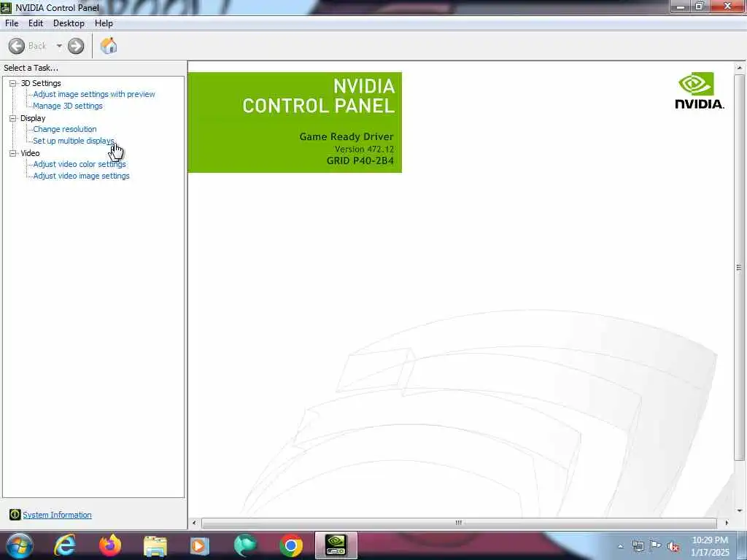Screen dimensions: 747x560
Task: Click the NVIDIA logo in the panel
Action: [700, 90]
